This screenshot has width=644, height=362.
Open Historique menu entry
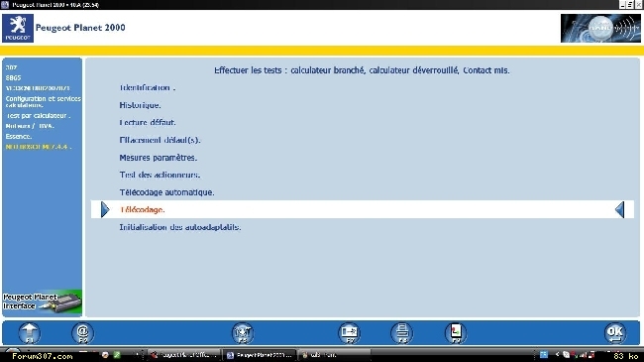140,105
